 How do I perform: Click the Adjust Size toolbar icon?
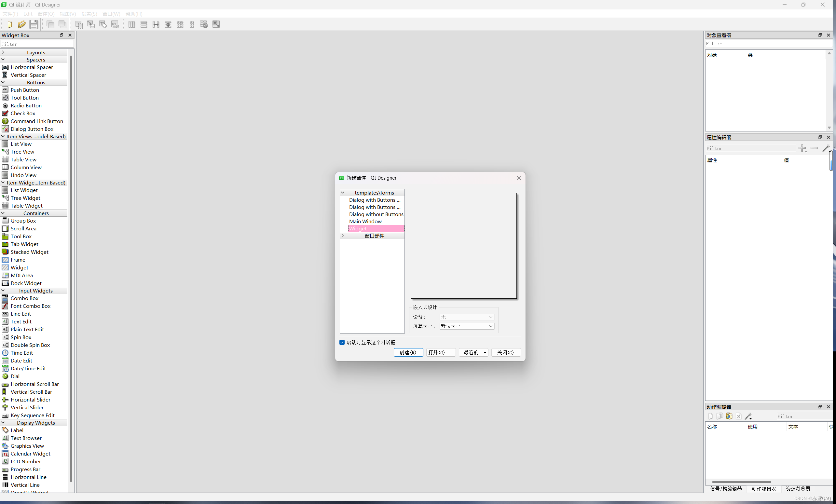[x=216, y=24]
